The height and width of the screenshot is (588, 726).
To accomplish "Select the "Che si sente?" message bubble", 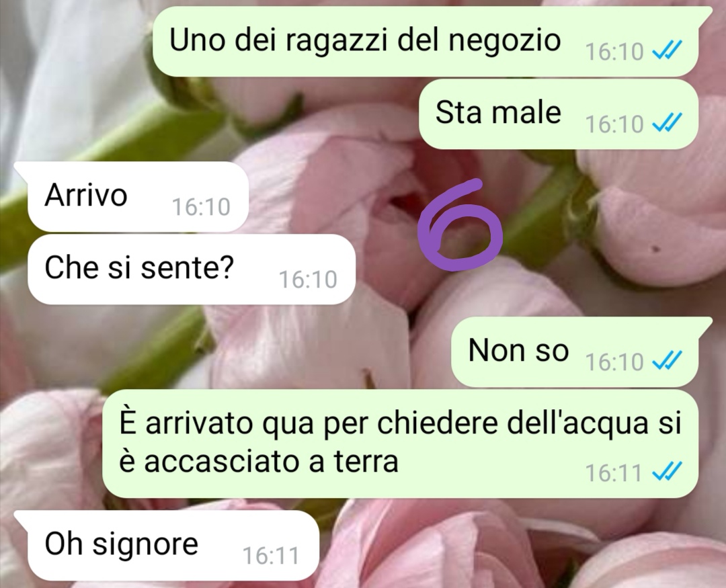I will pos(191,269).
